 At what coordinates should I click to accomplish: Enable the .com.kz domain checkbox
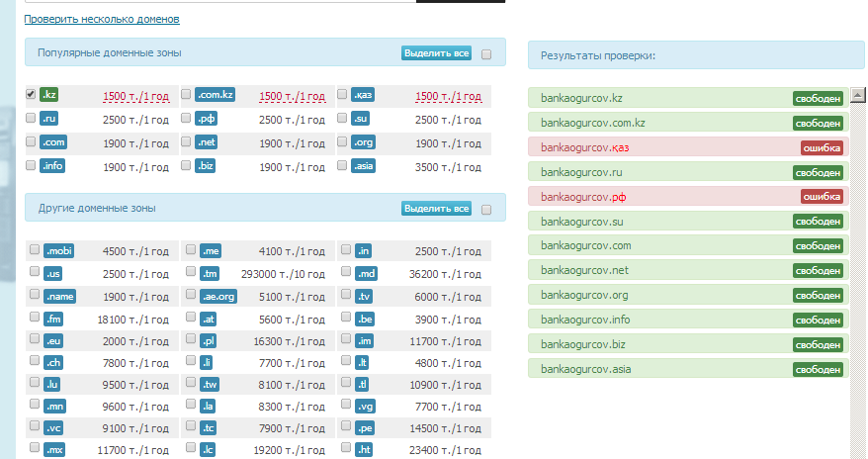pos(186,94)
